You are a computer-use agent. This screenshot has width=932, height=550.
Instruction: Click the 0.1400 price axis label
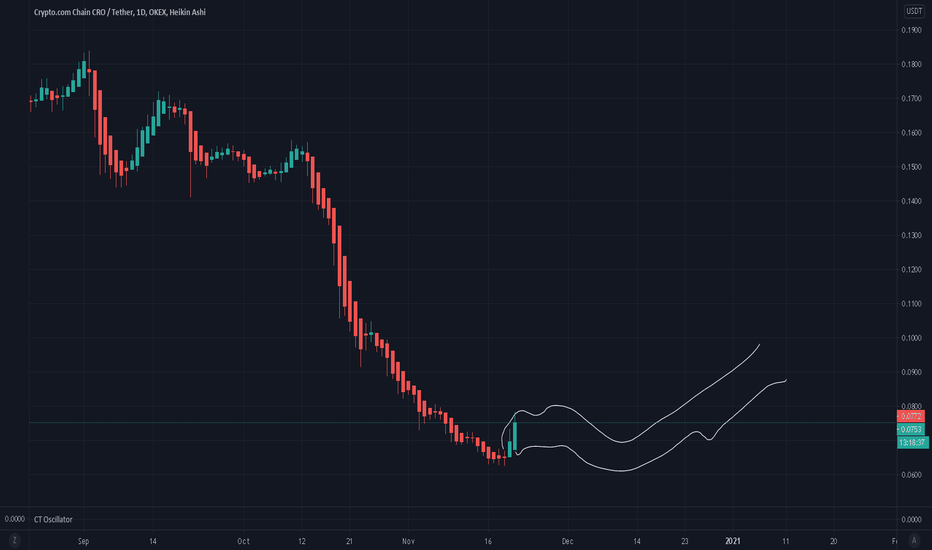pyautogui.click(x=911, y=201)
